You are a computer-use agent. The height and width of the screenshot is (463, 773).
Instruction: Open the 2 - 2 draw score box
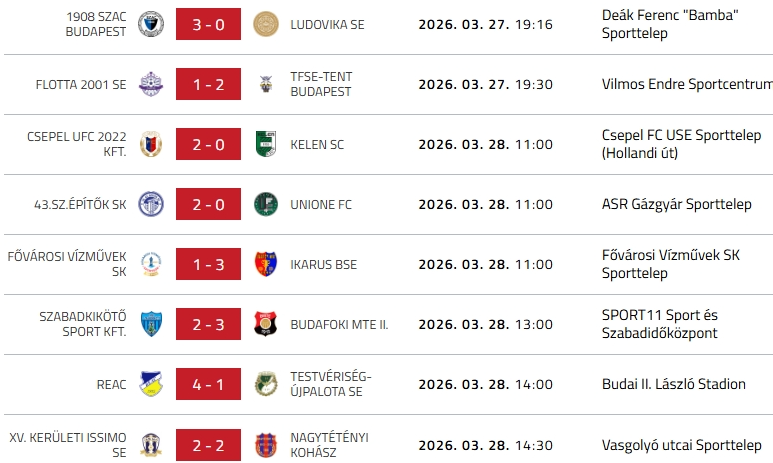tap(208, 444)
